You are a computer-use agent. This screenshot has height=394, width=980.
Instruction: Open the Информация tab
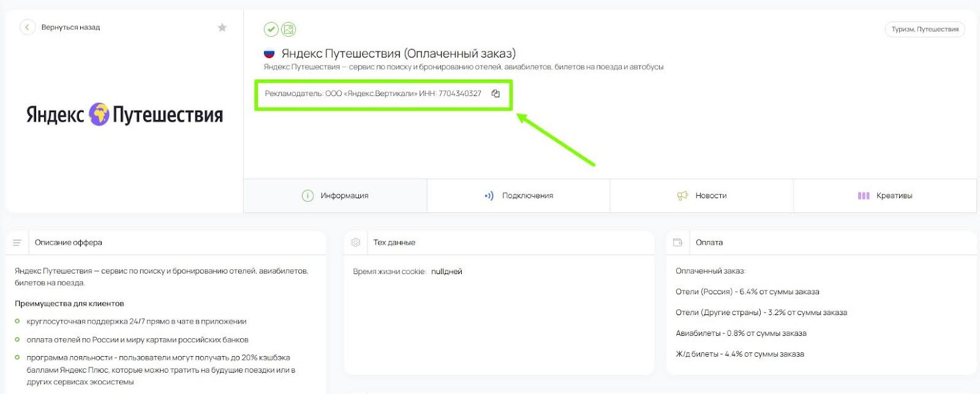(x=335, y=196)
